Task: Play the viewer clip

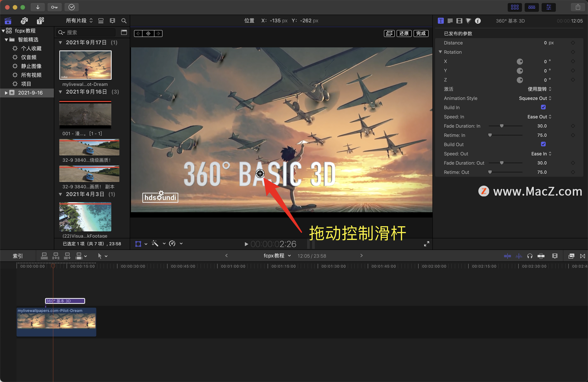Action: 246,244
